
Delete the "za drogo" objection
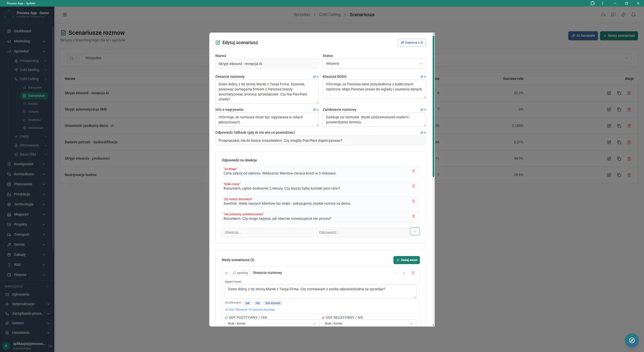coord(413,171)
